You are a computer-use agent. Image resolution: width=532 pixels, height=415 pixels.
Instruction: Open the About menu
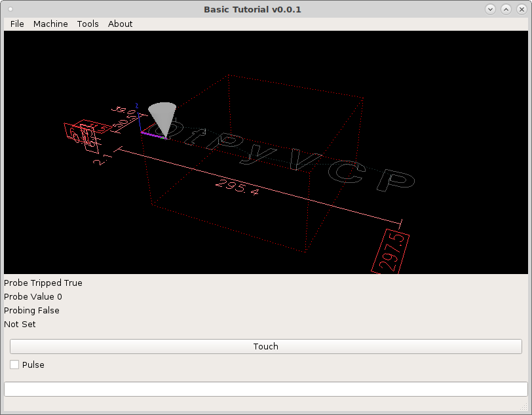click(x=120, y=24)
